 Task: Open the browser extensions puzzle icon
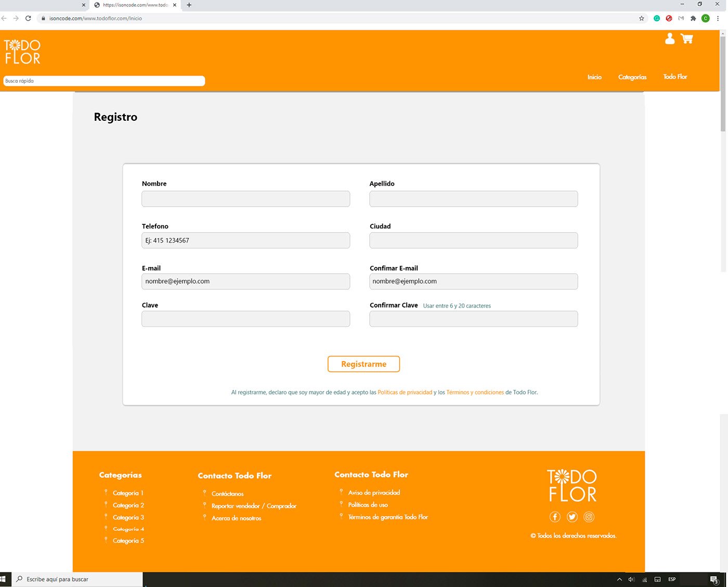pyautogui.click(x=693, y=18)
